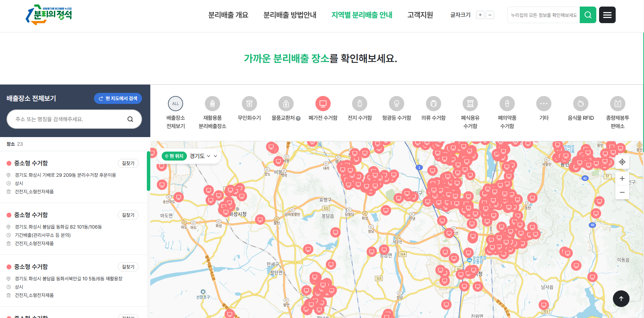Open 지역별 분리배출 안내 menu
This screenshot has width=644, height=318.
tap(362, 15)
